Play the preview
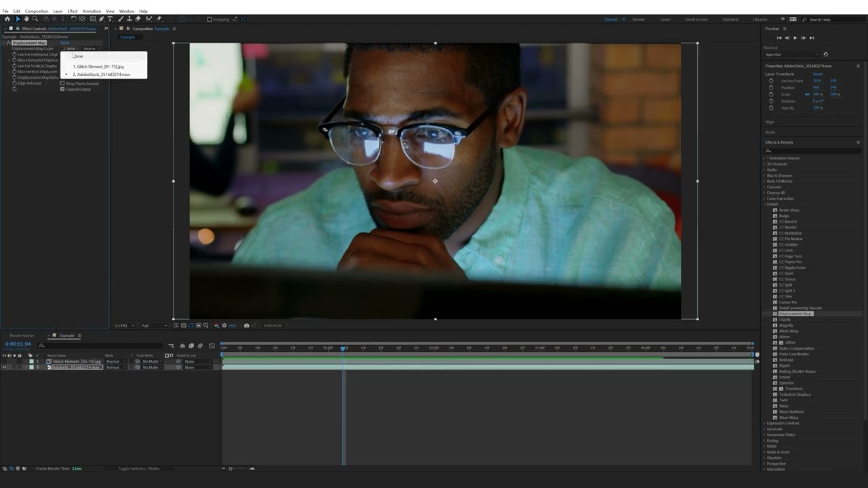868x488 pixels. click(x=795, y=38)
